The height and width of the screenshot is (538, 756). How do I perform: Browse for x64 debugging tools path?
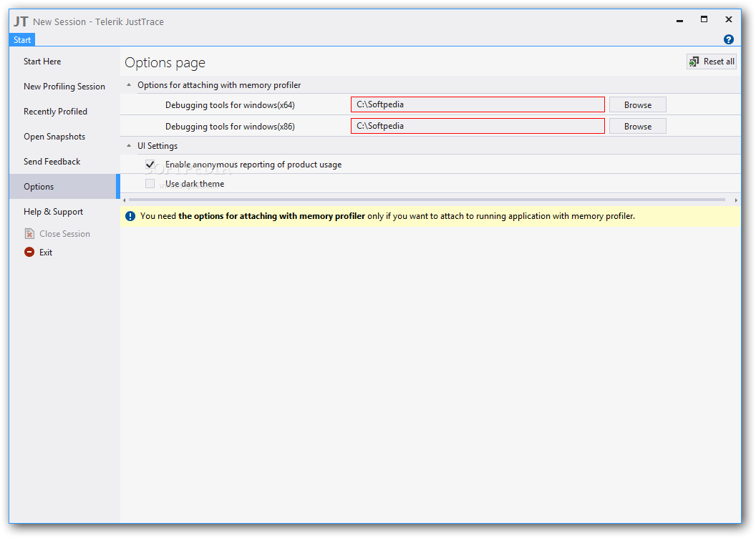(x=637, y=105)
